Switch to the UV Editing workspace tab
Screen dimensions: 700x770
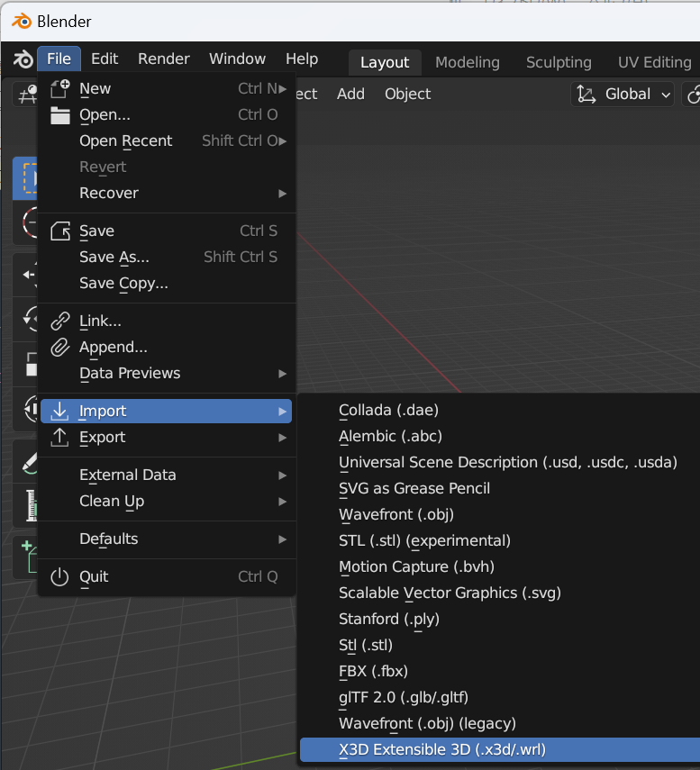coord(654,62)
